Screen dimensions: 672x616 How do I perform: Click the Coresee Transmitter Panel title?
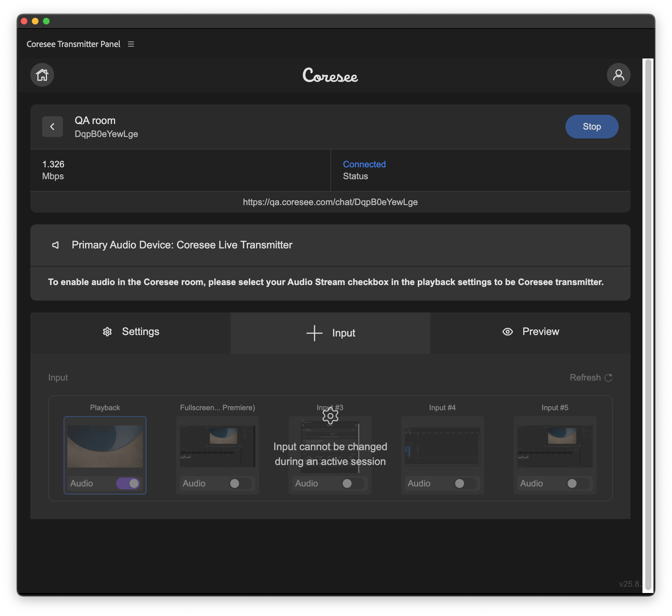73,44
